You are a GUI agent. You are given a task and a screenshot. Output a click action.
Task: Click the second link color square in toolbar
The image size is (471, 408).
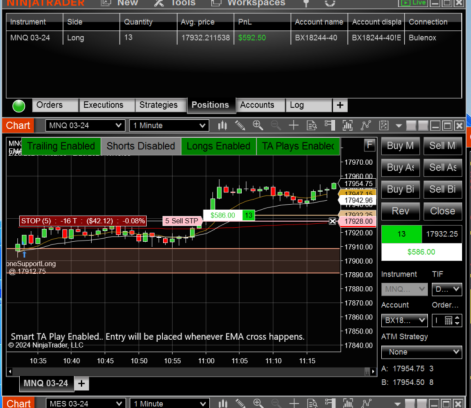pos(423,126)
